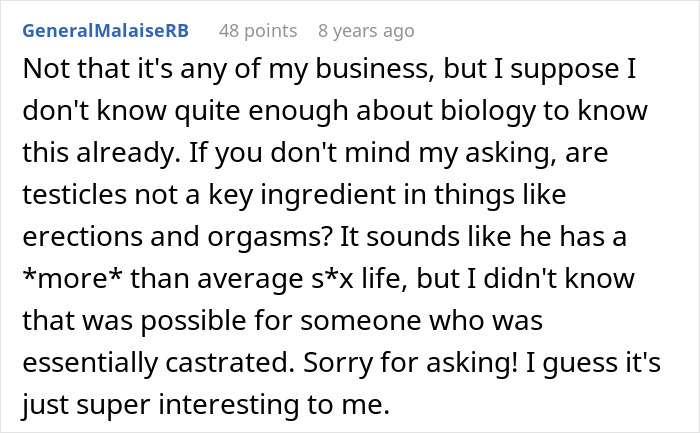Click the "8 years ago" timestamp
The image size is (700, 433).
tap(365, 31)
